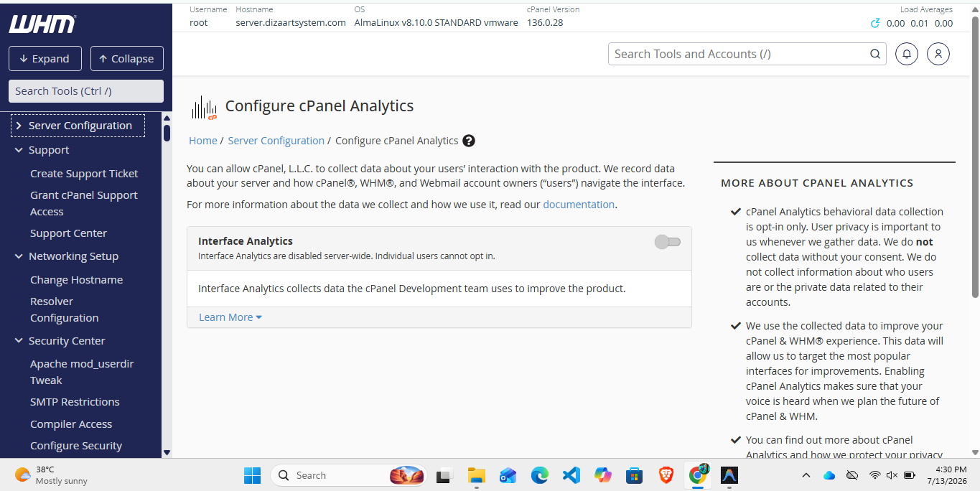Show hidden system tray icons

tap(806, 475)
